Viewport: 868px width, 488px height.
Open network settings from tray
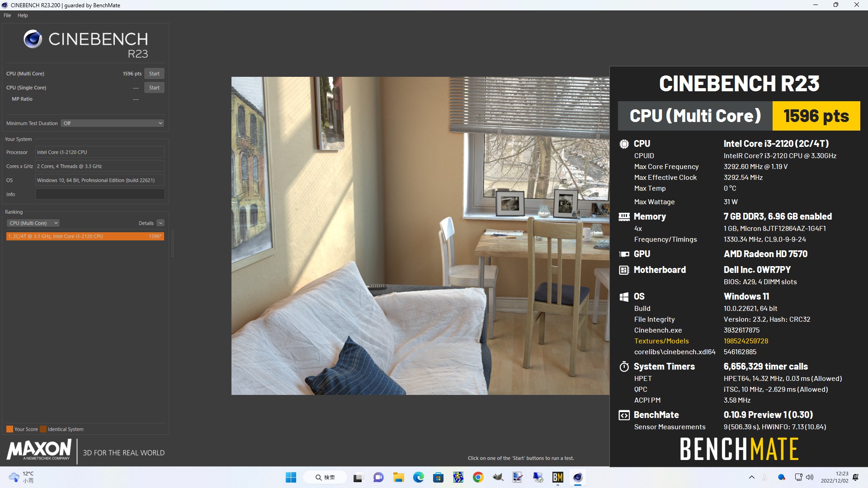(x=798, y=477)
